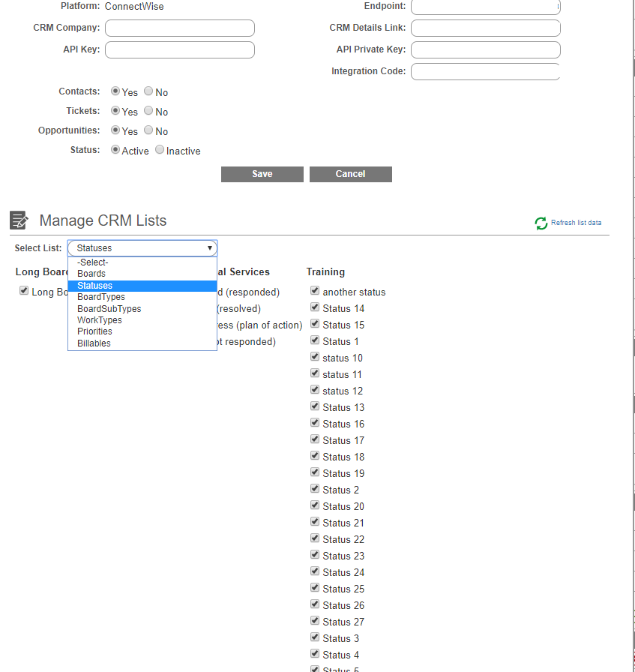Uncheck the Status 14 checkbox
635x672 pixels.
pyautogui.click(x=315, y=307)
